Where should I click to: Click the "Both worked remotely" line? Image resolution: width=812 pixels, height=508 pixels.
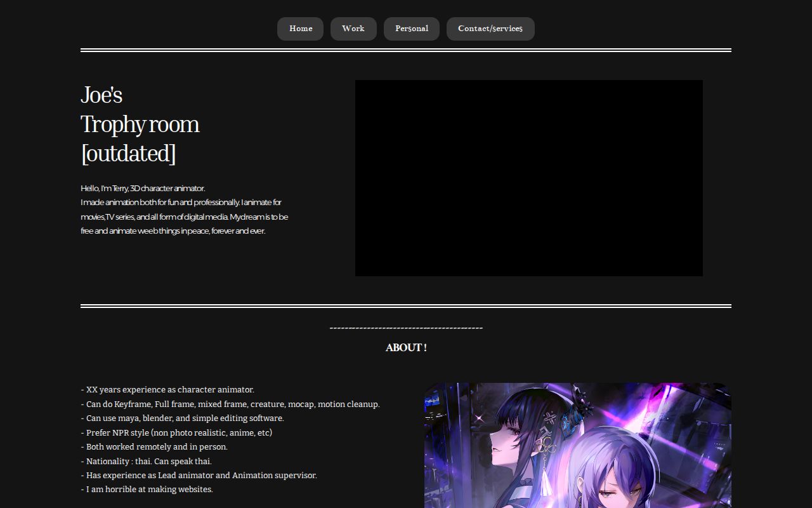click(154, 447)
